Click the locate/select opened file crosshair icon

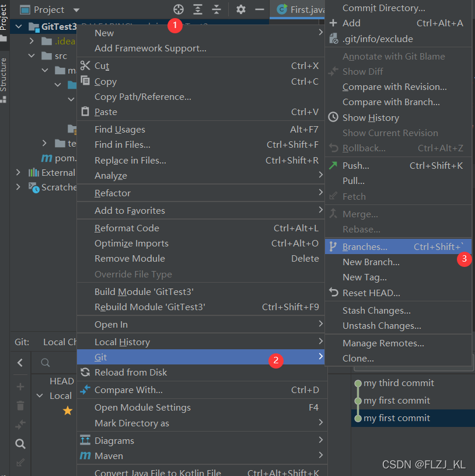point(179,9)
